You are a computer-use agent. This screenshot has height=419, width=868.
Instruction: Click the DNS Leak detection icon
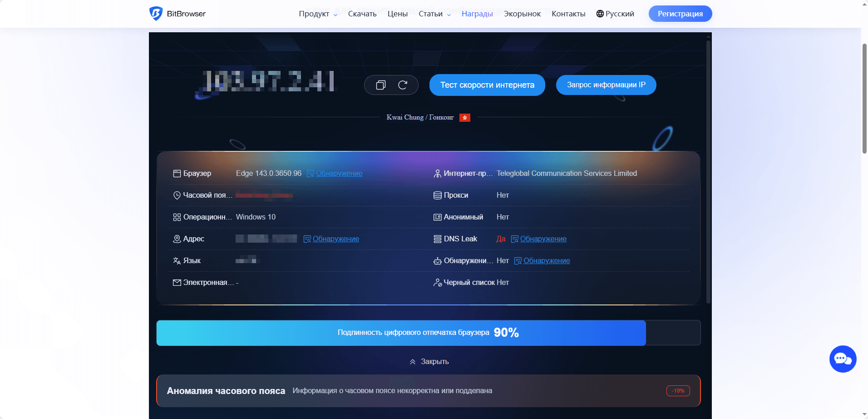514,239
